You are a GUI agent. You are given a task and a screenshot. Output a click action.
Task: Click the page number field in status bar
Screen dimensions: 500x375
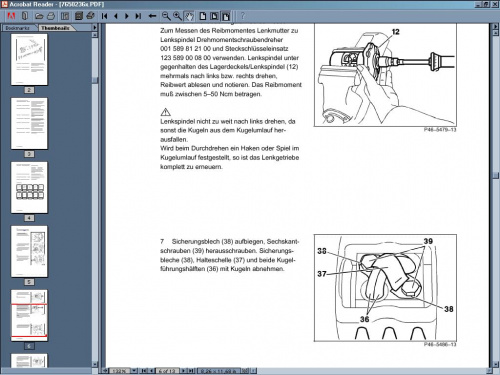click(167, 371)
